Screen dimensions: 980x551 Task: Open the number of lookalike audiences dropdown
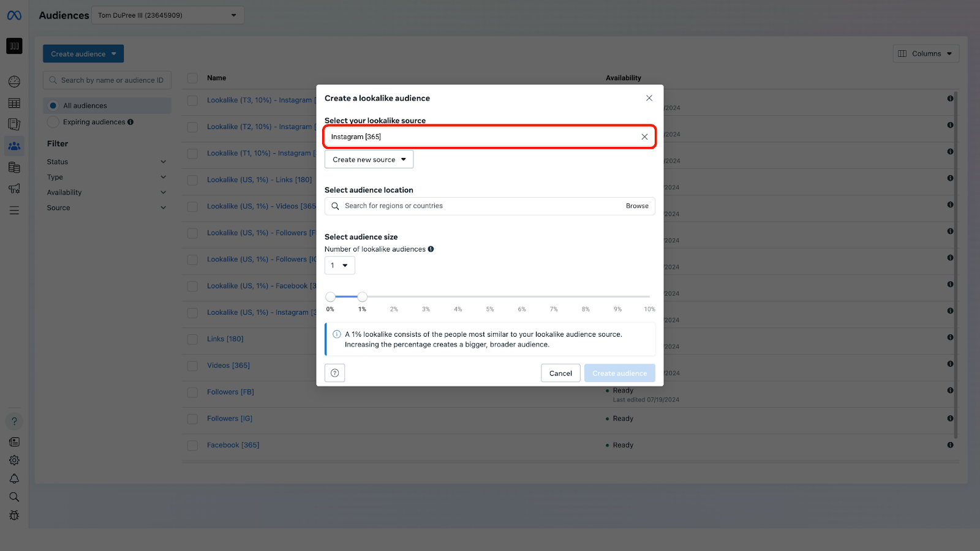pyautogui.click(x=339, y=265)
